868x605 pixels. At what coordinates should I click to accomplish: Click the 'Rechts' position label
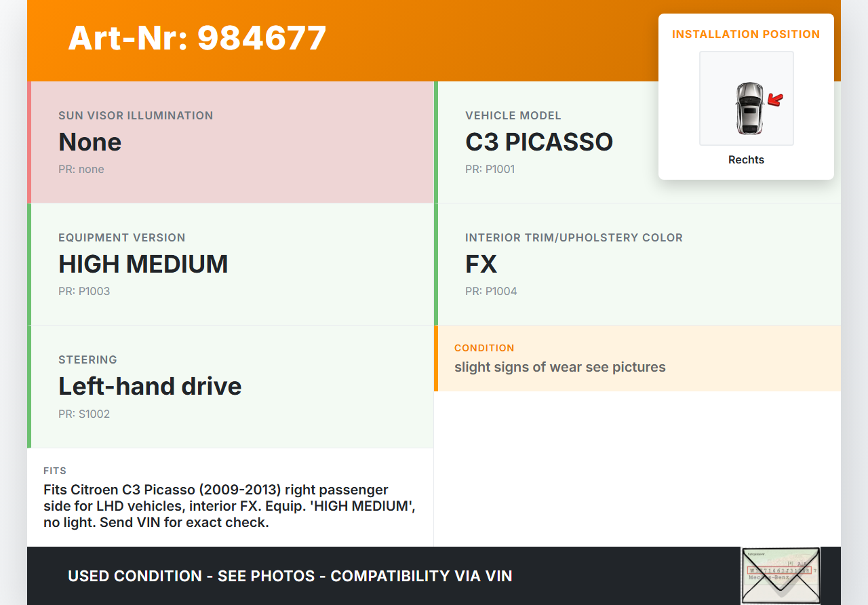(x=746, y=160)
